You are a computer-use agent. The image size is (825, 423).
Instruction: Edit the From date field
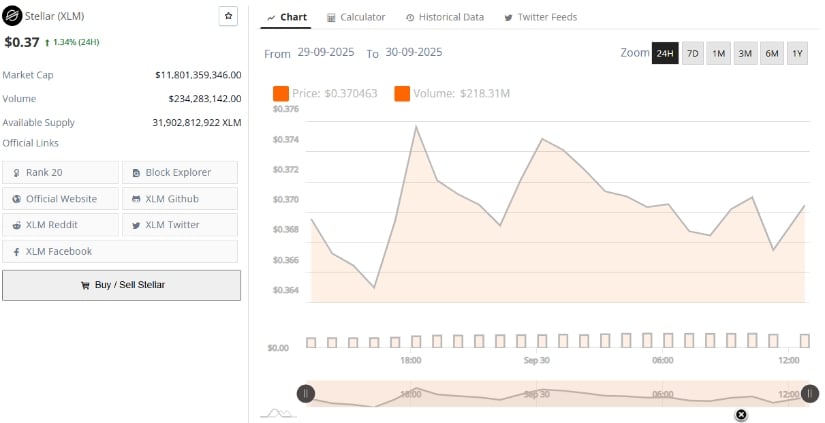tap(326, 52)
